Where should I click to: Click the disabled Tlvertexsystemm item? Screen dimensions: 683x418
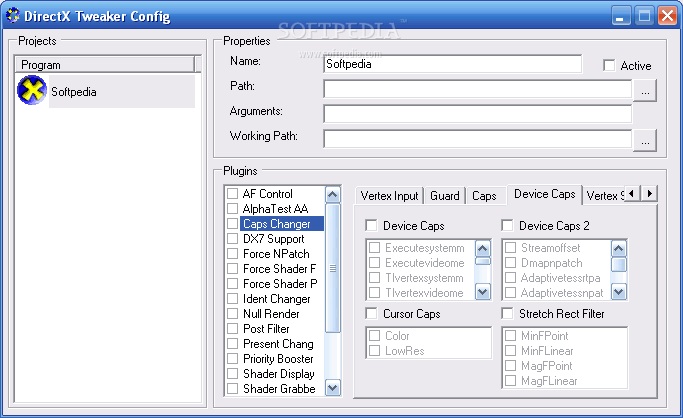pyautogui.click(x=424, y=277)
